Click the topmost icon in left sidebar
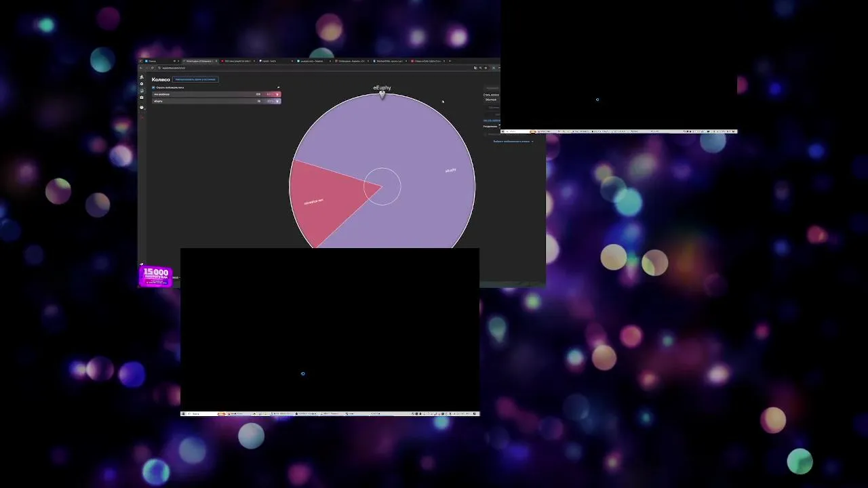This screenshot has height=488, width=868. [142, 77]
